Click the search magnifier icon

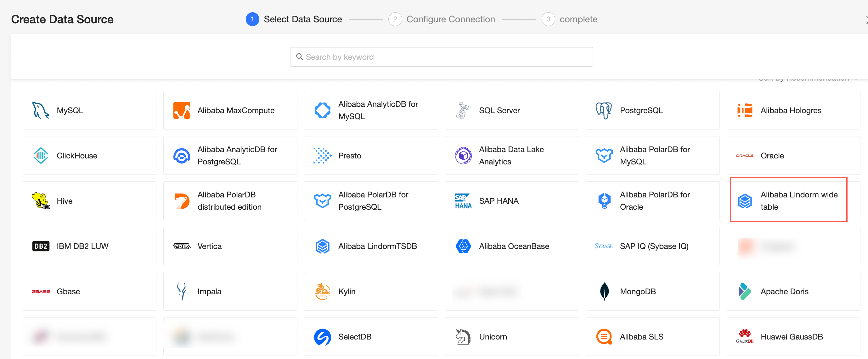point(299,57)
